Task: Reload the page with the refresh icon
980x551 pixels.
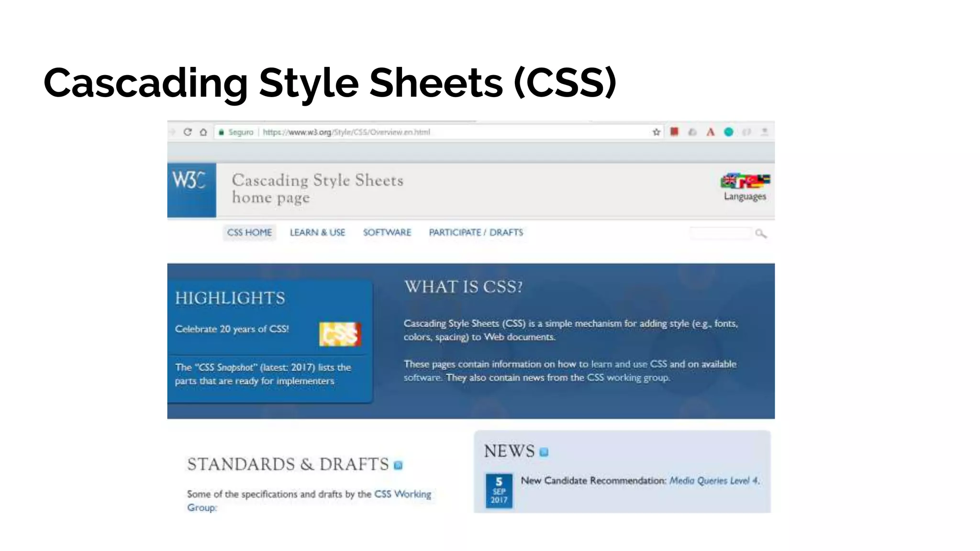Action: coord(188,132)
